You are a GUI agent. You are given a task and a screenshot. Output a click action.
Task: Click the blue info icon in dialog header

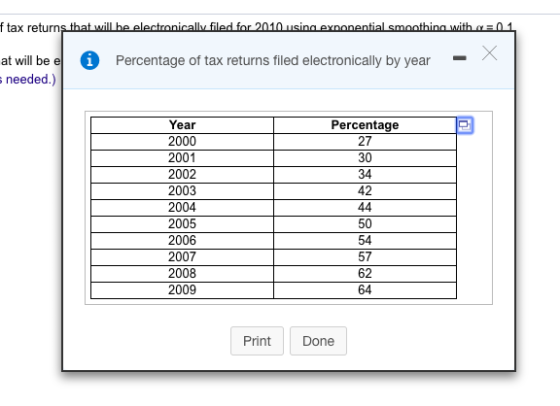[90, 60]
